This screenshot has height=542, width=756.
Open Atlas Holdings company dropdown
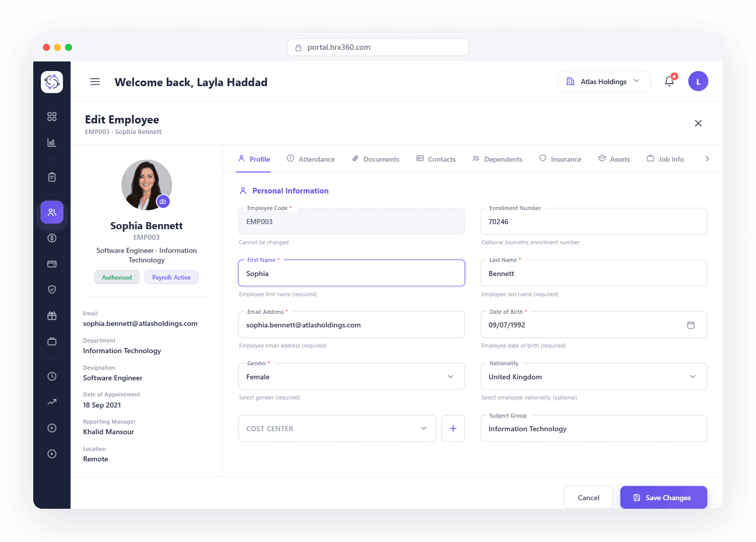tap(604, 82)
